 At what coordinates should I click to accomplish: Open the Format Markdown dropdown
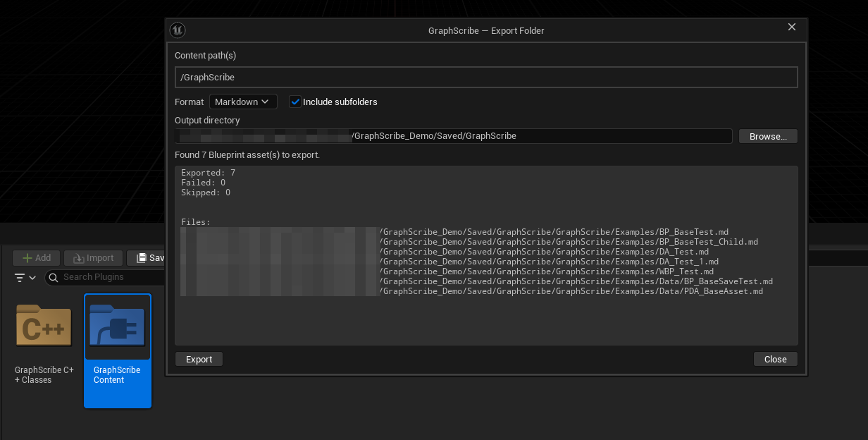coord(243,102)
